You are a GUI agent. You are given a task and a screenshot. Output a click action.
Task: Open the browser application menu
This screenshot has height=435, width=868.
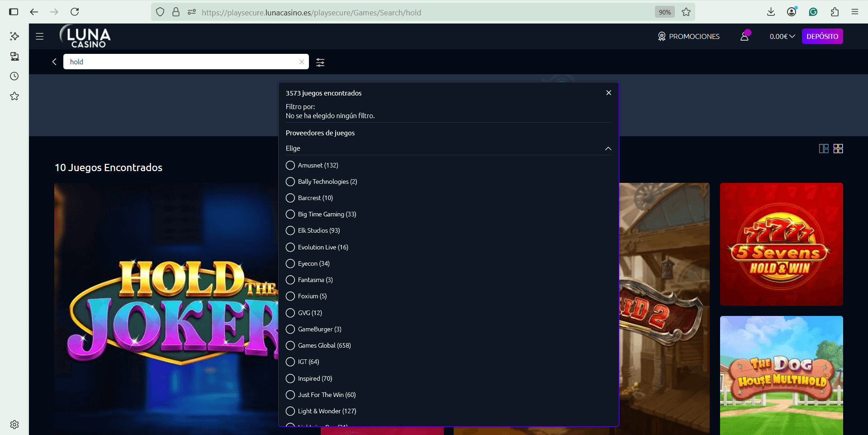[855, 12]
